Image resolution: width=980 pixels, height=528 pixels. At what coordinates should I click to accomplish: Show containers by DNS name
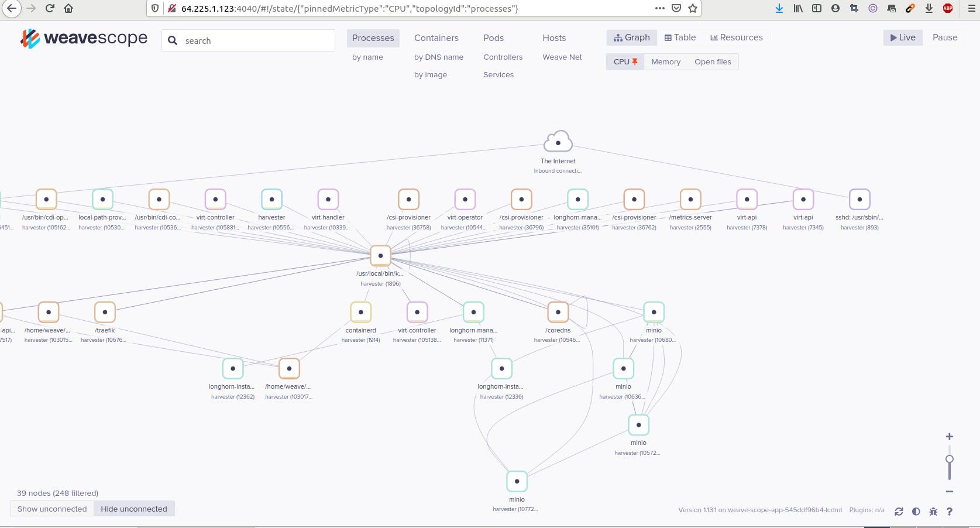(439, 57)
